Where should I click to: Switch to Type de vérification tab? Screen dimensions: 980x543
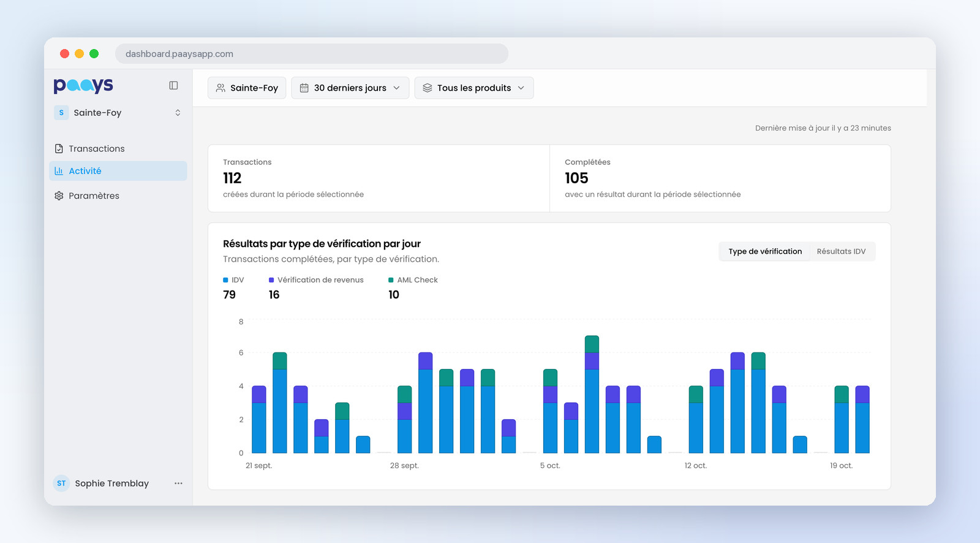tap(765, 251)
